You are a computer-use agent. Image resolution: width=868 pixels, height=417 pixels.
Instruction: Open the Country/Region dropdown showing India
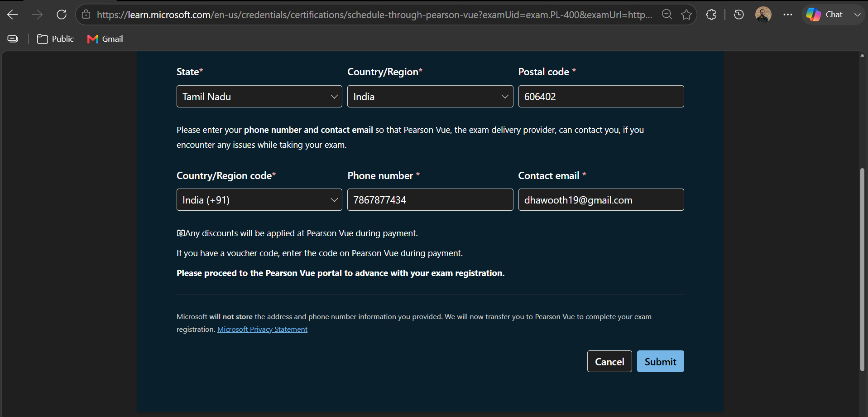(430, 97)
